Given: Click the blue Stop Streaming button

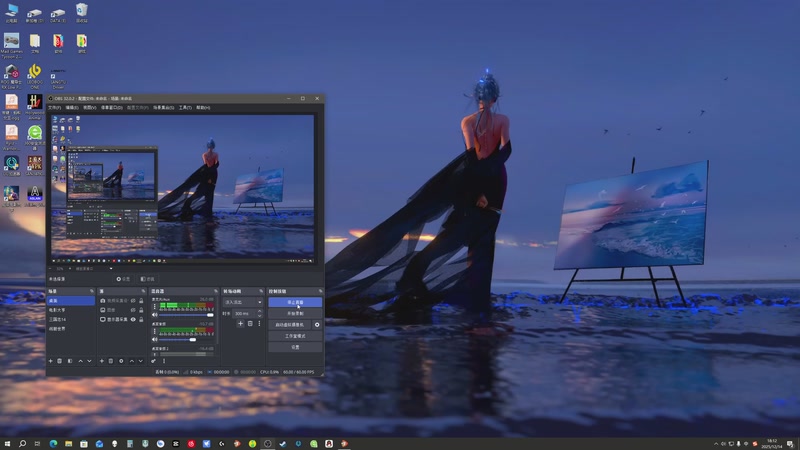Looking at the screenshot, I should [295, 302].
